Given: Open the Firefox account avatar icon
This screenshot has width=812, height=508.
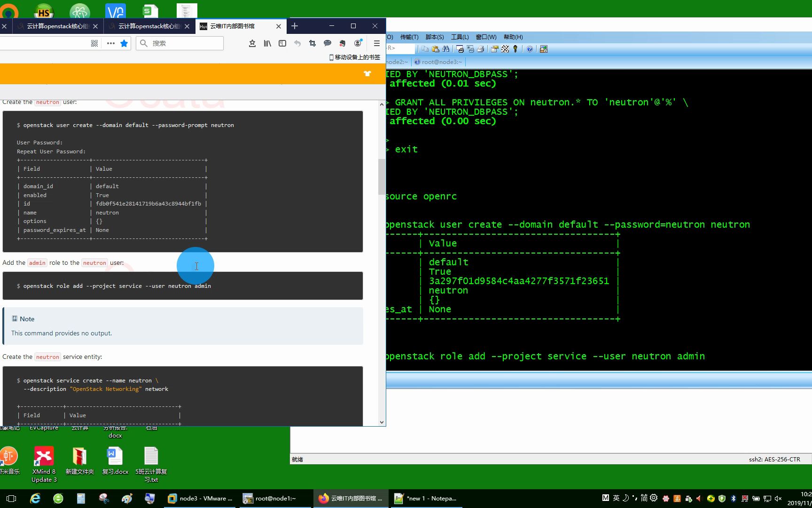Looking at the screenshot, I should (358, 43).
